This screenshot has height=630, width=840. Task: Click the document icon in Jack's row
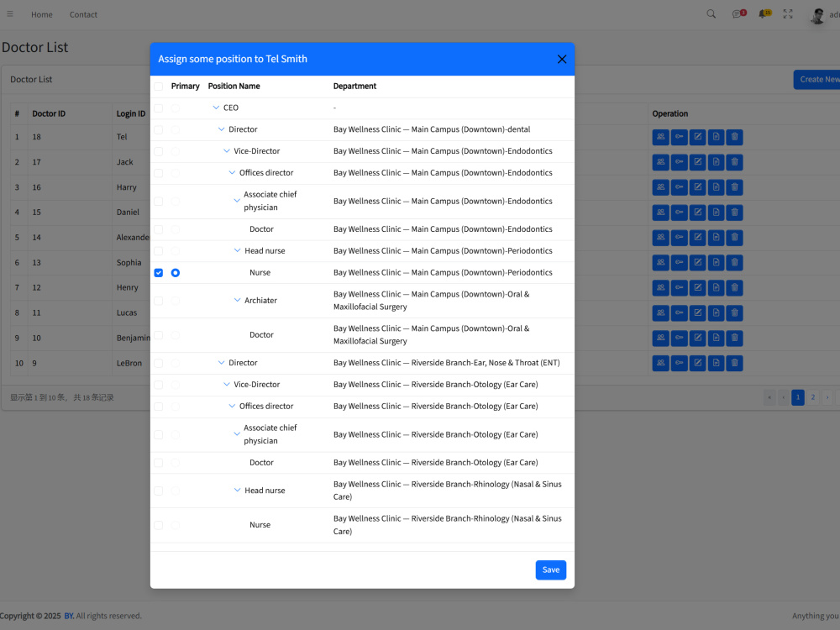point(716,162)
